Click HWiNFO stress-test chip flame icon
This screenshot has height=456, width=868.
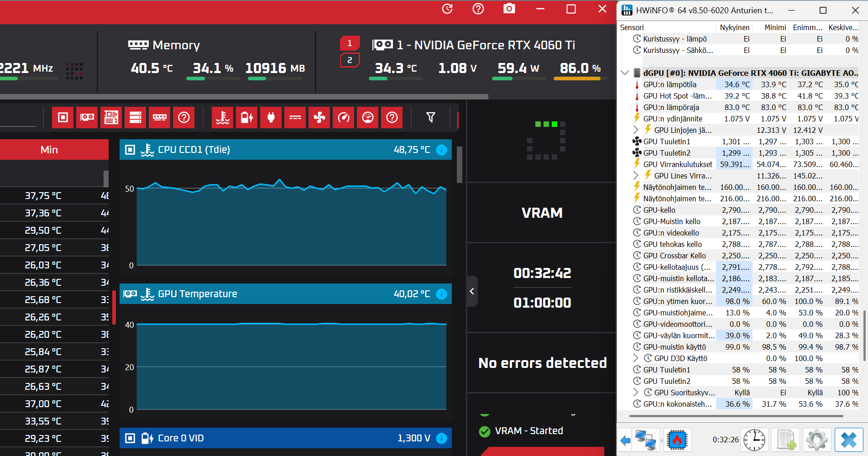click(x=677, y=440)
